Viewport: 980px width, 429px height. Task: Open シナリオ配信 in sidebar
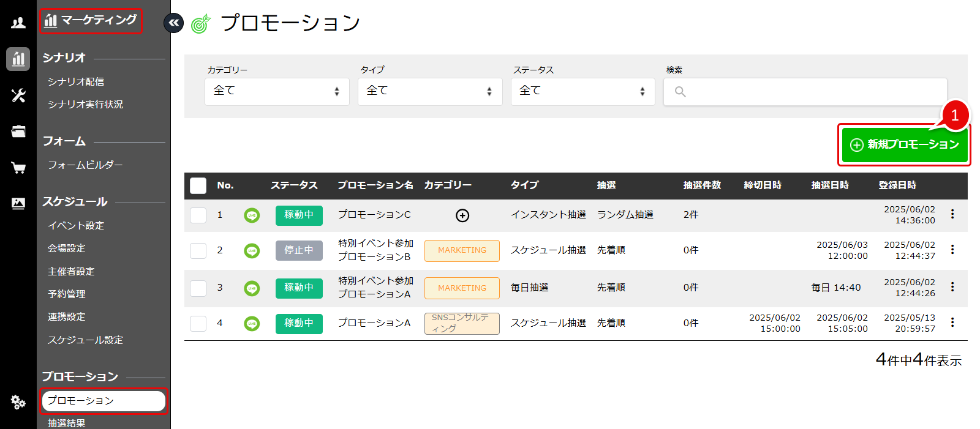(x=76, y=81)
